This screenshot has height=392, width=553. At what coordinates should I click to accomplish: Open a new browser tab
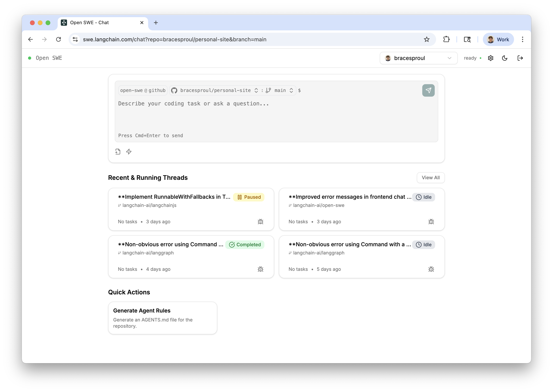click(x=156, y=23)
